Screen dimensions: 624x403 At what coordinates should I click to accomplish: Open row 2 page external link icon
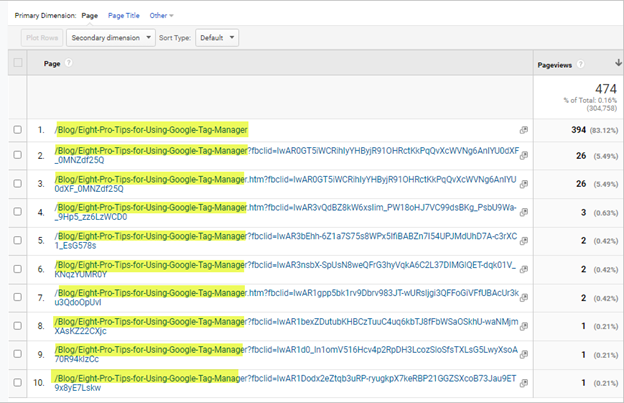pos(524,156)
